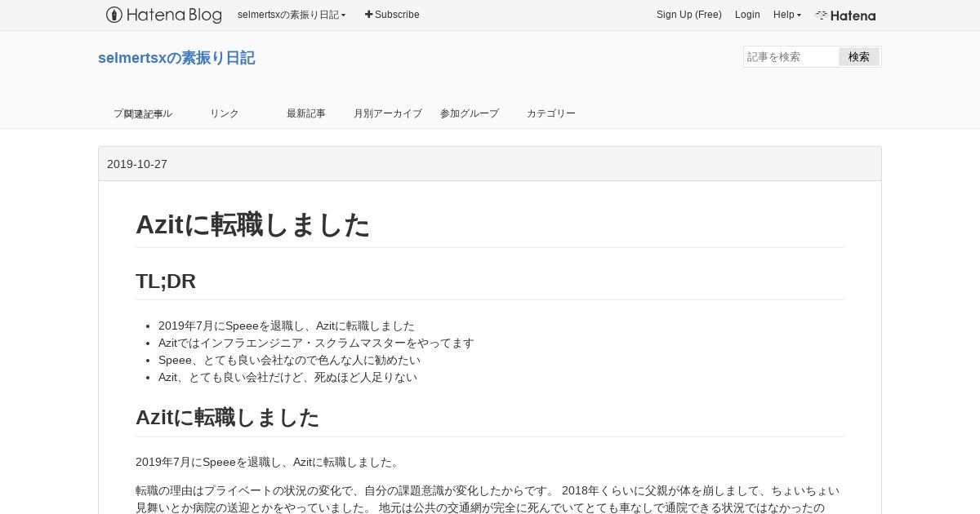Viewport: 980px width, 514px height.
Task: Click the Login link
Action: tap(747, 15)
